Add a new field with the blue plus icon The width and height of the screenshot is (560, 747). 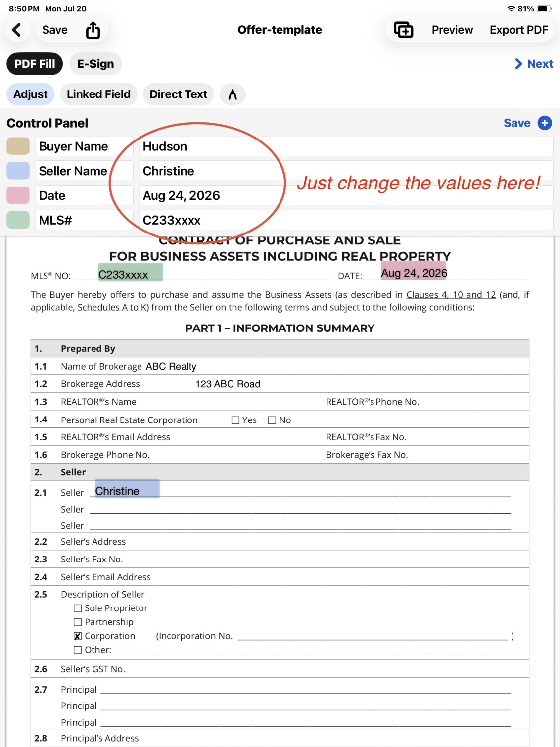point(545,123)
